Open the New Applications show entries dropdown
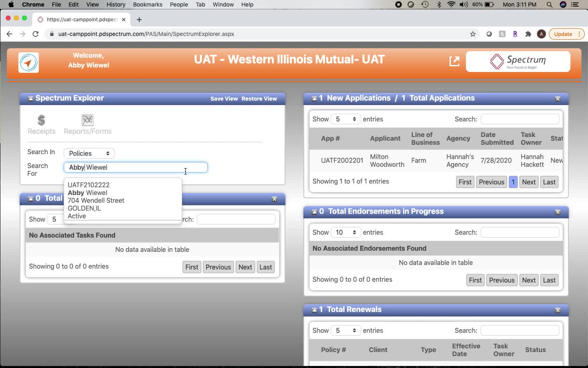Viewport: 588px width, 368px height. [346, 119]
